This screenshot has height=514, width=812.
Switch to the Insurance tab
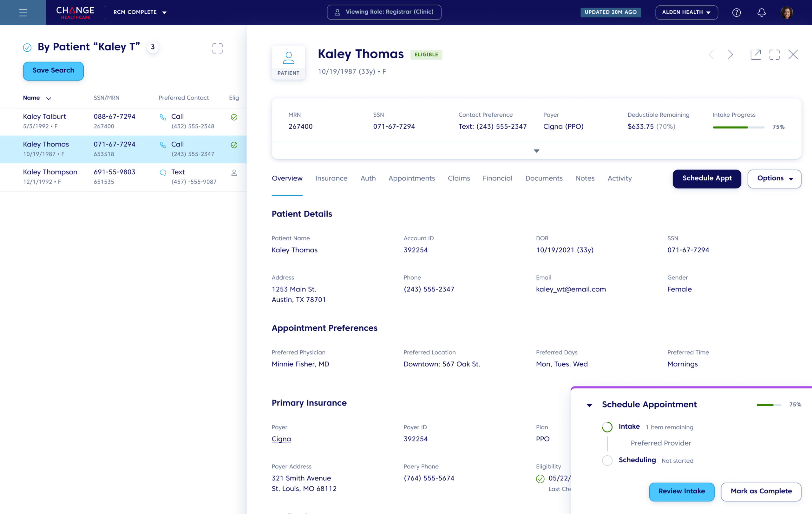(x=331, y=178)
